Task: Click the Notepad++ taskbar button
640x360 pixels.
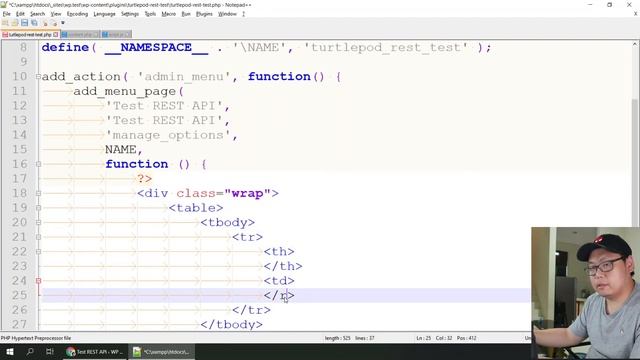Action: (162, 351)
